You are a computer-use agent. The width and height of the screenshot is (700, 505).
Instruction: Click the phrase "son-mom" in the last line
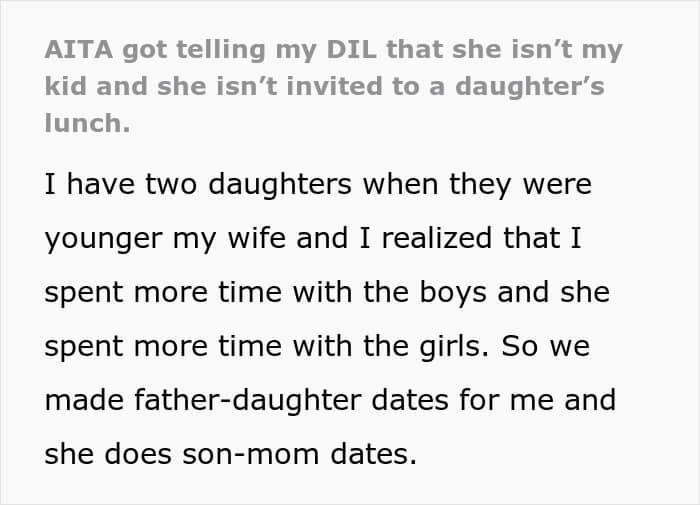coord(251,454)
